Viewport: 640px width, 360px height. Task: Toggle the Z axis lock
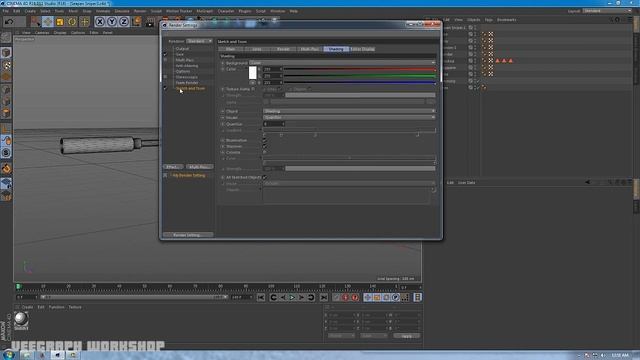(124, 21)
